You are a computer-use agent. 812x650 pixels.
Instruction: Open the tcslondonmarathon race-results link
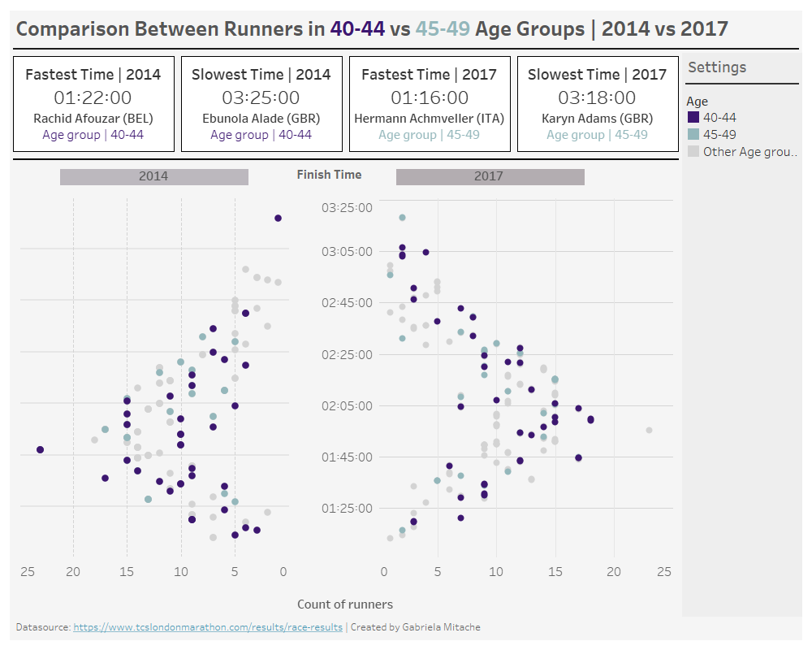coord(208,627)
